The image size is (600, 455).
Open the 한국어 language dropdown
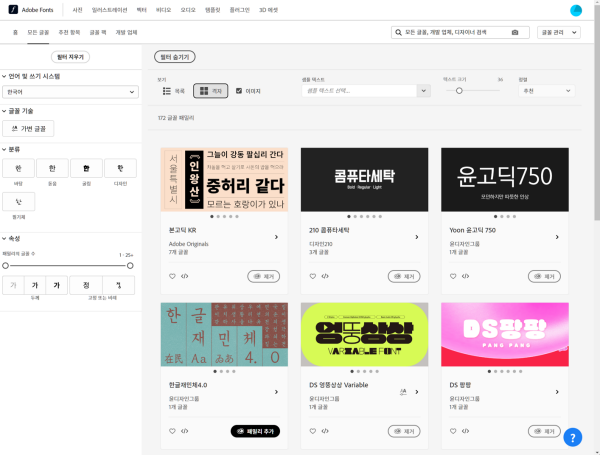tap(70, 92)
